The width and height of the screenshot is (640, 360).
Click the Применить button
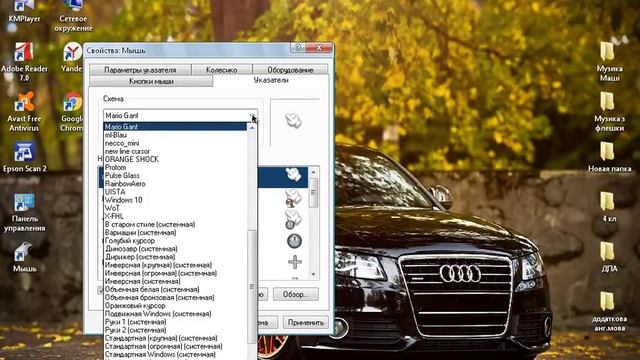click(306, 322)
